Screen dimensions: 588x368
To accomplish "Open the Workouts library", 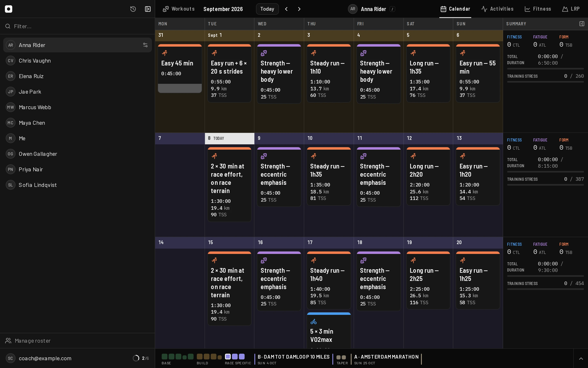I will click(179, 9).
